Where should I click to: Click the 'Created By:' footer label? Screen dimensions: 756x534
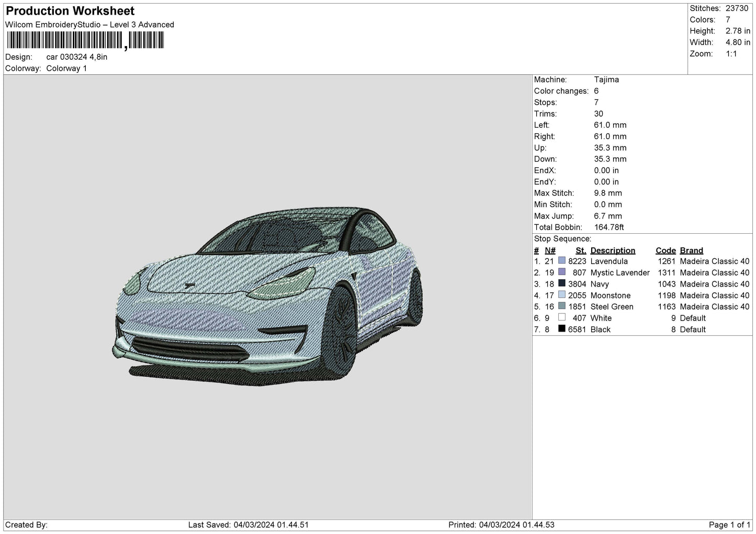[26, 525]
